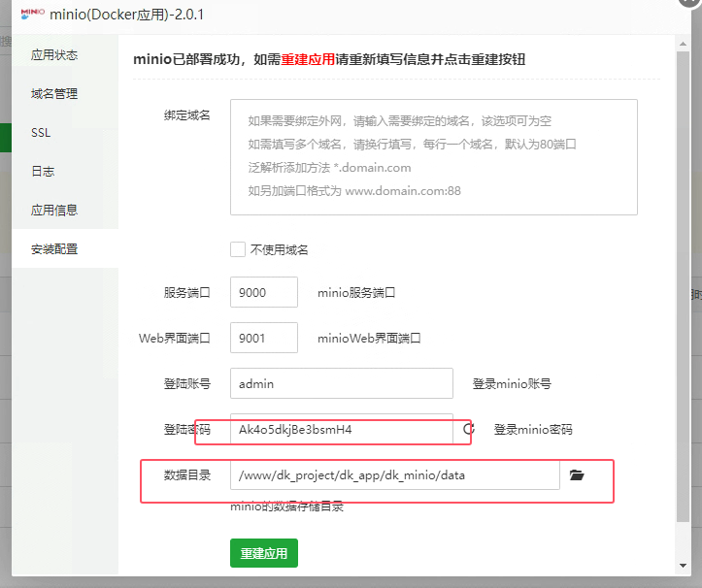Viewport: 702px width, 588px height.
Task: Check the 不使用域名 checkbox
Action: (x=238, y=249)
